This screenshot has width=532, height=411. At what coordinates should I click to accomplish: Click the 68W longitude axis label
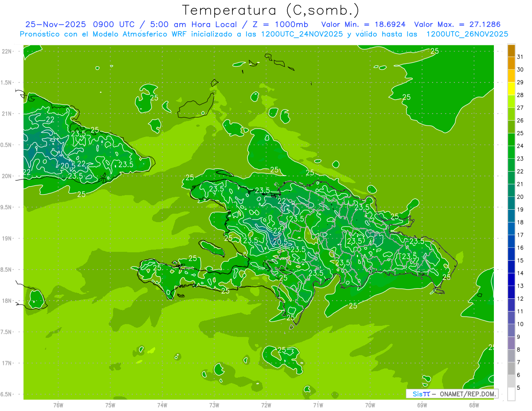[x=474, y=405]
